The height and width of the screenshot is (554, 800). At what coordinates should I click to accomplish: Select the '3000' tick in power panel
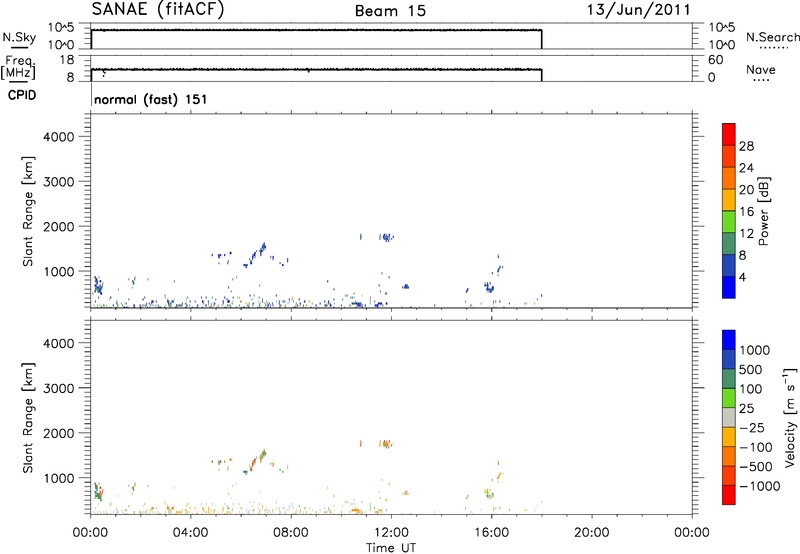(59, 182)
